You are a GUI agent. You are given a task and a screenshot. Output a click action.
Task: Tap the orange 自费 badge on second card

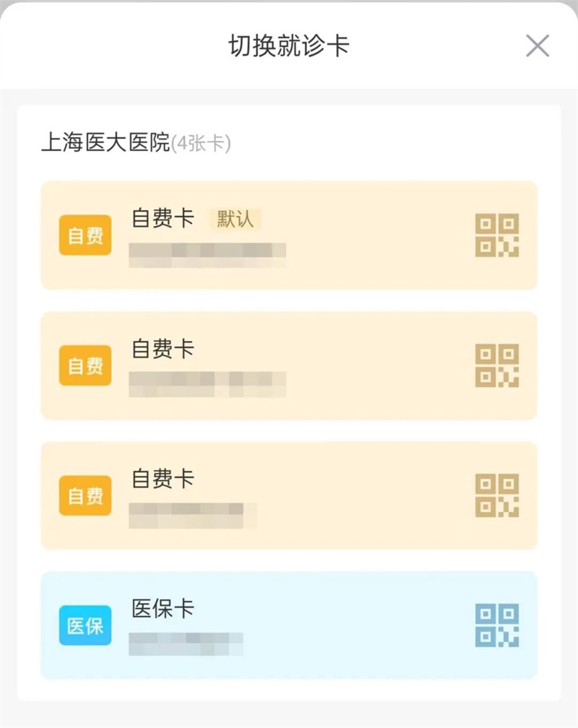coord(85,365)
